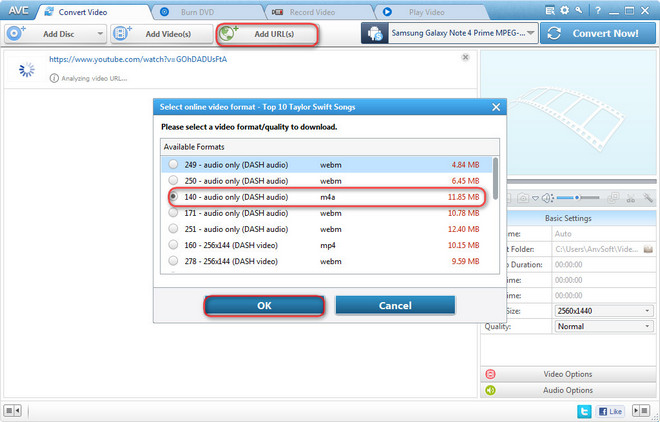Click the Facebook Like button
Viewport: 660px width, 422px height.
point(610,411)
